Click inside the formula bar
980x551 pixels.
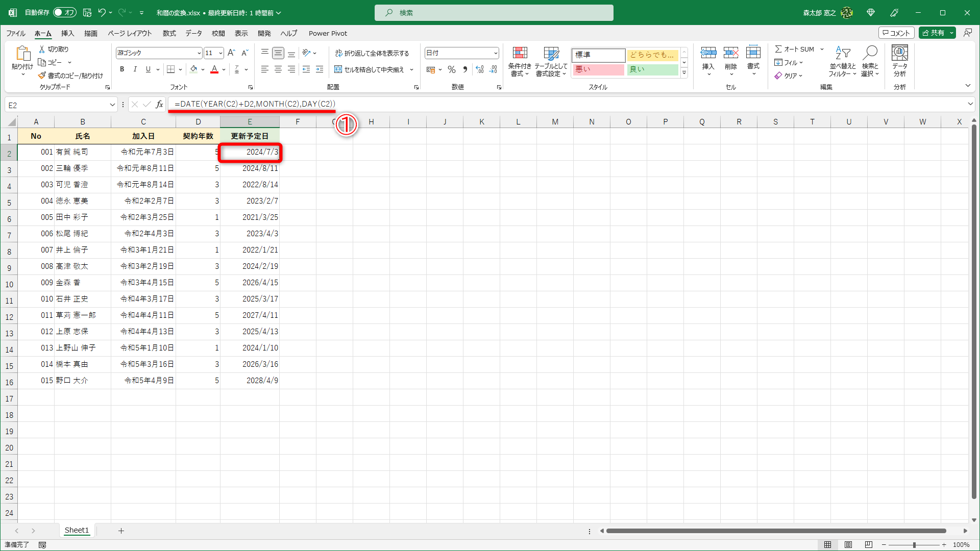click(357, 104)
